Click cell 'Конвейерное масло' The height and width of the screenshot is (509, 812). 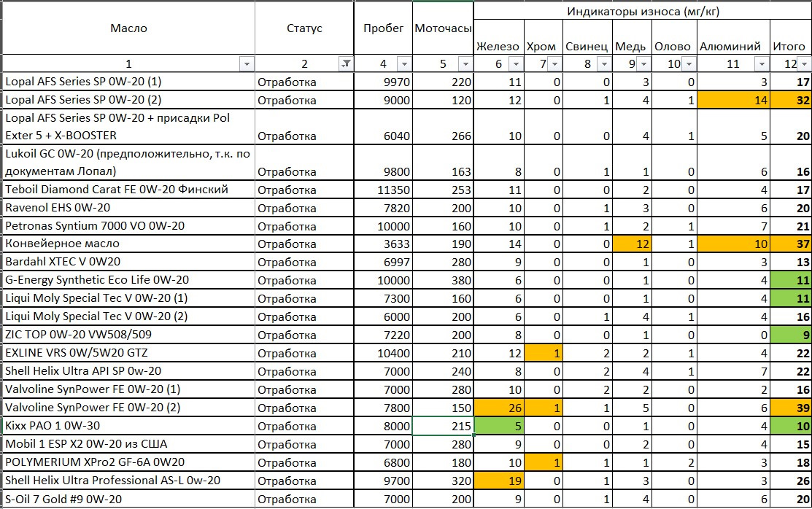tap(128, 244)
